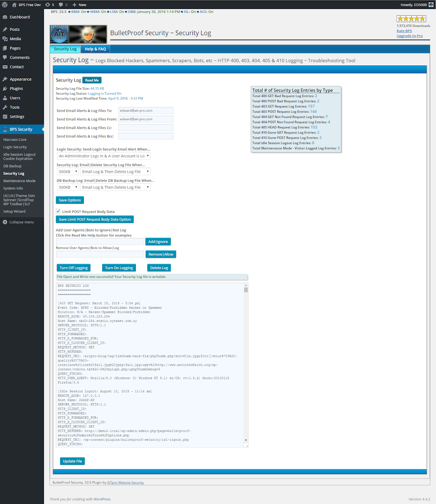Open Login Security submenu item
Screen dimensions: 436x504
pos(15,147)
